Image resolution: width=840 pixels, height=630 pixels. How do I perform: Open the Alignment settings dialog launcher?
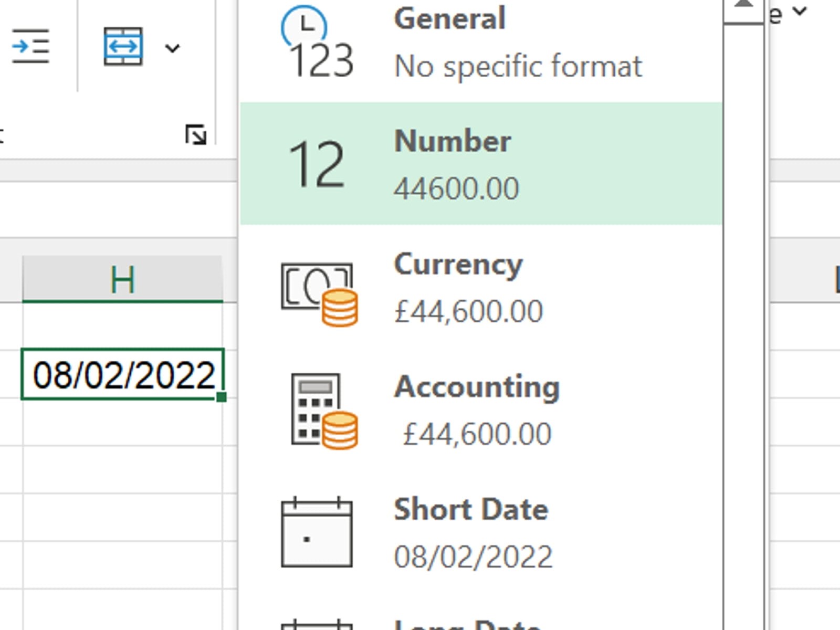click(x=196, y=135)
